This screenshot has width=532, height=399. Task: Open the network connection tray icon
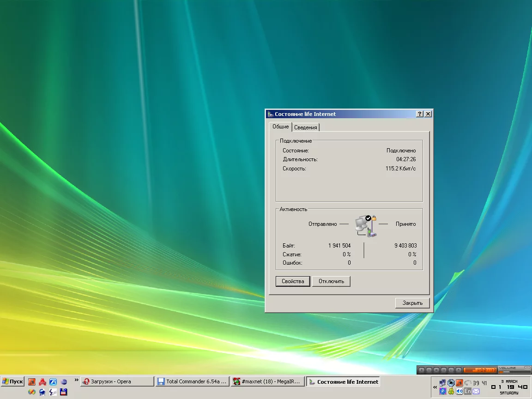pyautogui.click(x=442, y=383)
